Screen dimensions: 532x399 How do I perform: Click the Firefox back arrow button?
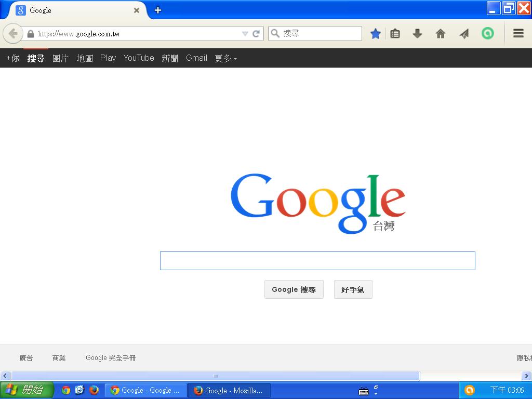[12, 34]
